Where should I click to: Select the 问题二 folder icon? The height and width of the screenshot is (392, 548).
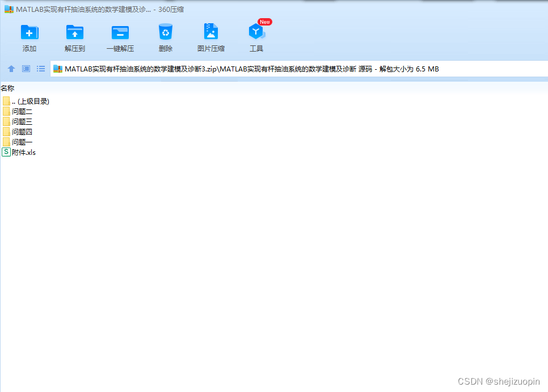(x=6, y=111)
